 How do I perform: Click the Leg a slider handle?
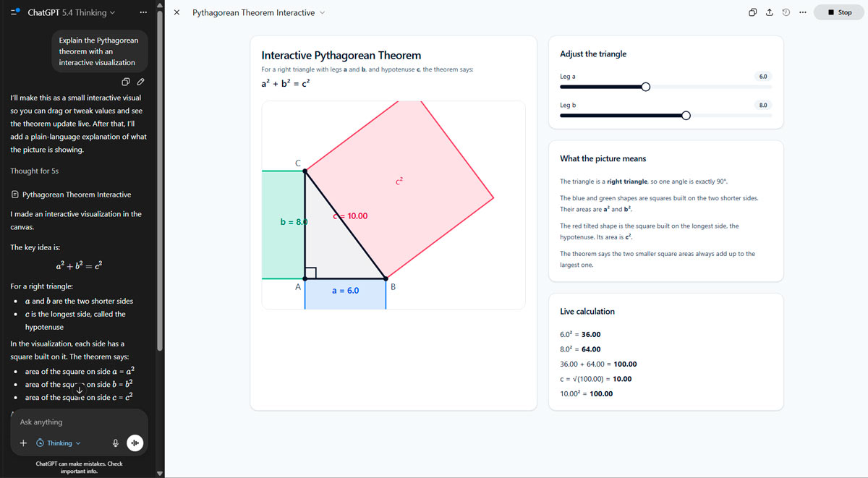[646, 87]
